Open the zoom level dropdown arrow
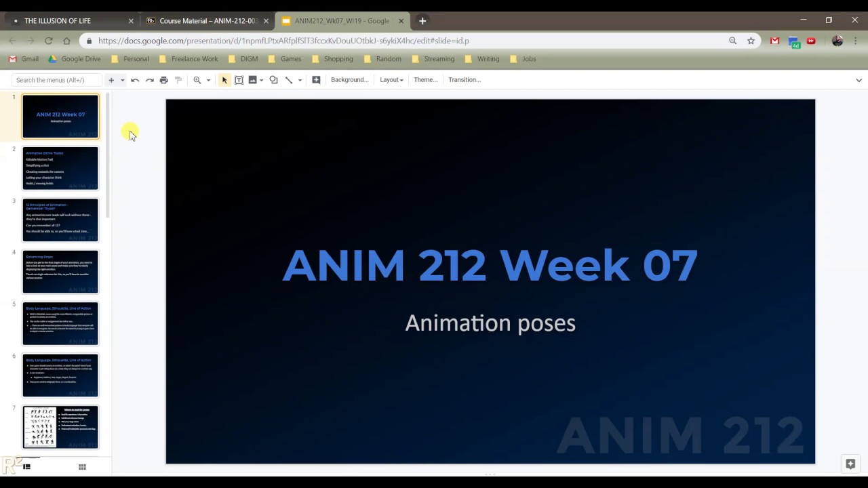This screenshot has width=868, height=488. point(208,80)
